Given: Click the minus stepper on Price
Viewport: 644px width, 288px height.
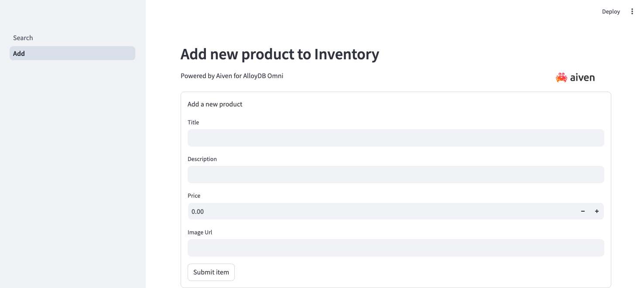Looking at the screenshot, I should pos(582,211).
